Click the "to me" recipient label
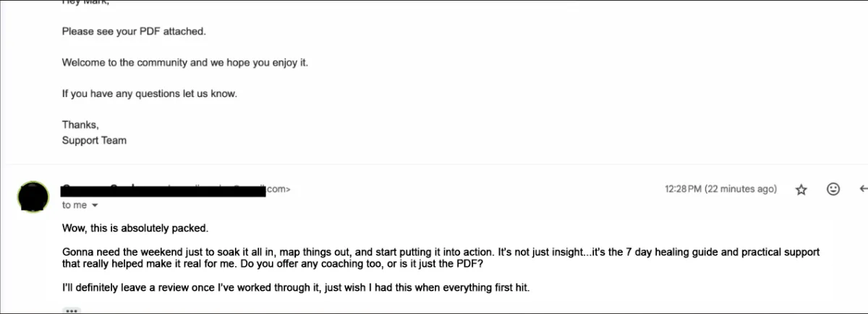The height and width of the screenshot is (314, 868). pos(74,205)
